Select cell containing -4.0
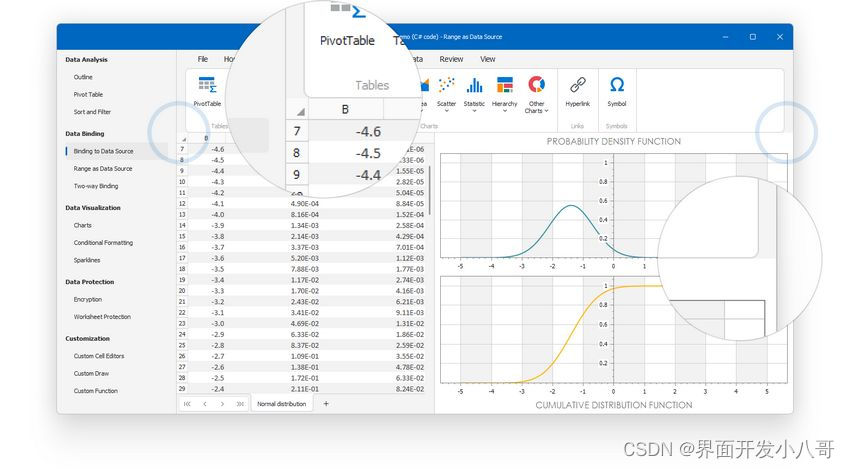 tap(218, 215)
